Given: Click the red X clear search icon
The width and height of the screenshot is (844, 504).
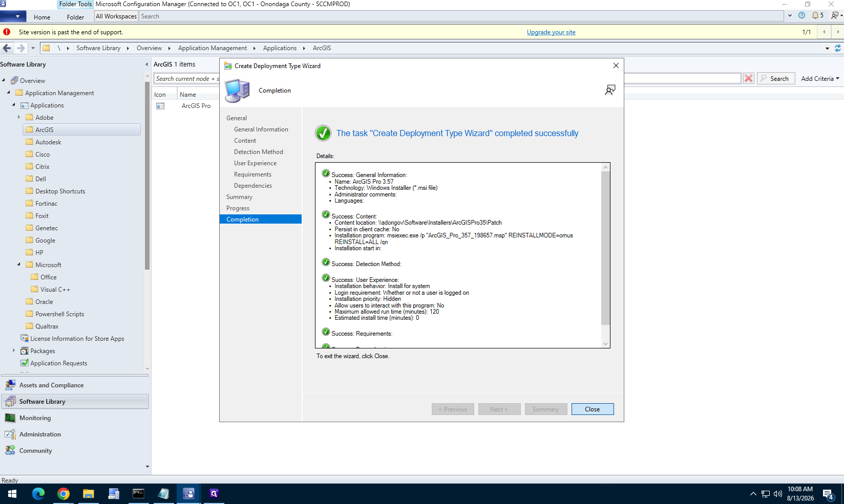Looking at the screenshot, I should [x=749, y=78].
